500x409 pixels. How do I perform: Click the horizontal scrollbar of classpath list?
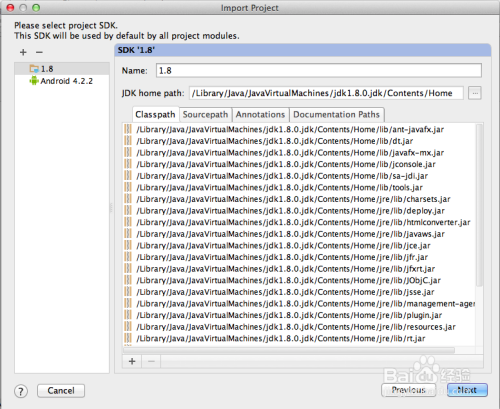coord(289,350)
